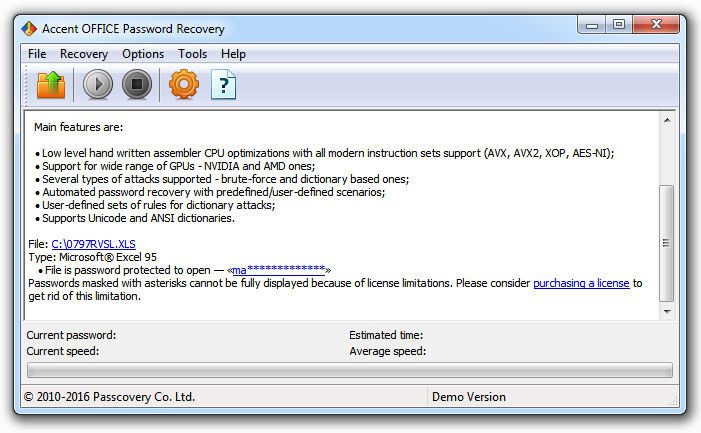Open the Recovery menu
The width and height of the screenshot is (701, 433).
[84, 54]
